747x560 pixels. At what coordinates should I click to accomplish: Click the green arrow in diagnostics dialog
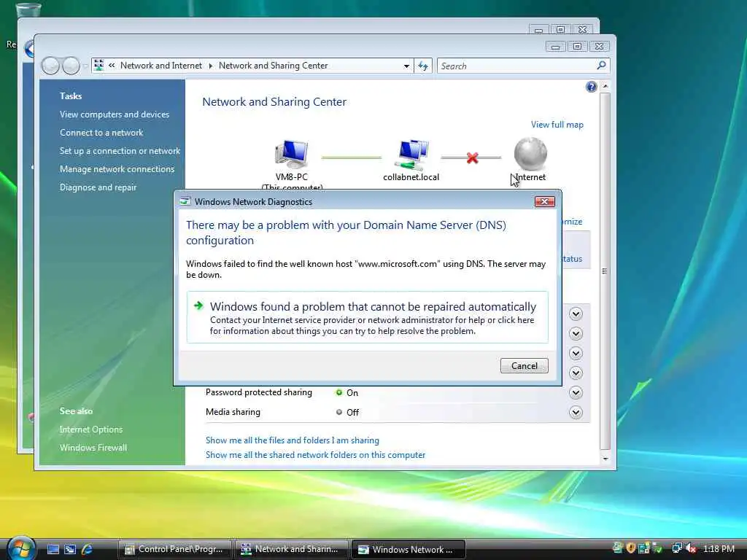198,306
